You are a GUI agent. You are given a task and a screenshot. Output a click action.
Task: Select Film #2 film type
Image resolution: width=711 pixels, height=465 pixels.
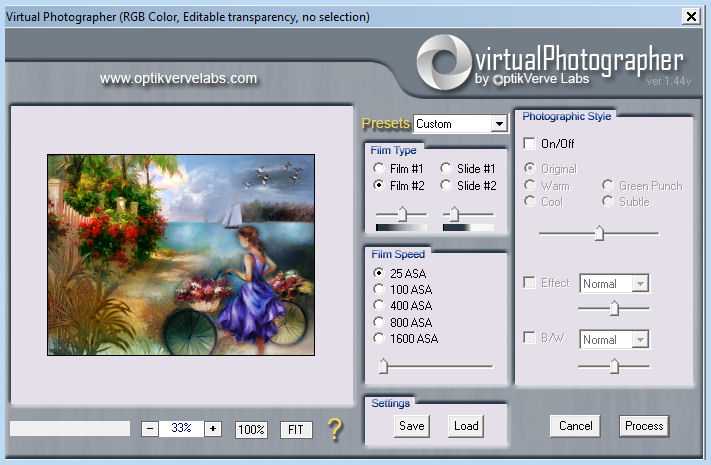(x=379, y=185)
